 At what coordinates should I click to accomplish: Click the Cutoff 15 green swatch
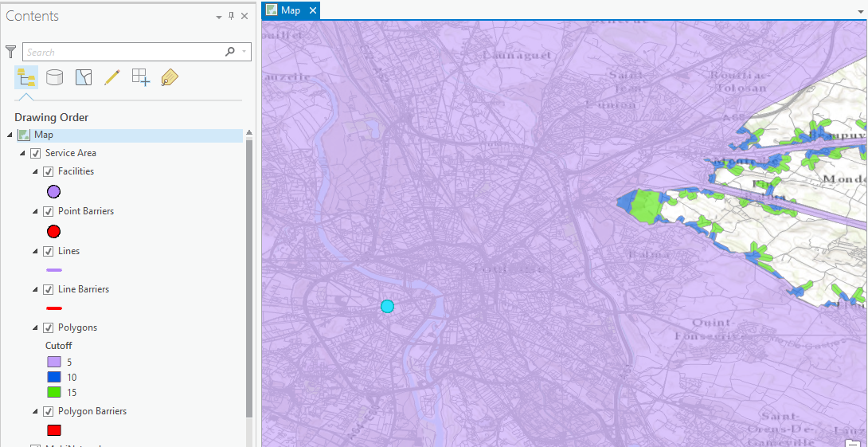(x=53, y=392)
